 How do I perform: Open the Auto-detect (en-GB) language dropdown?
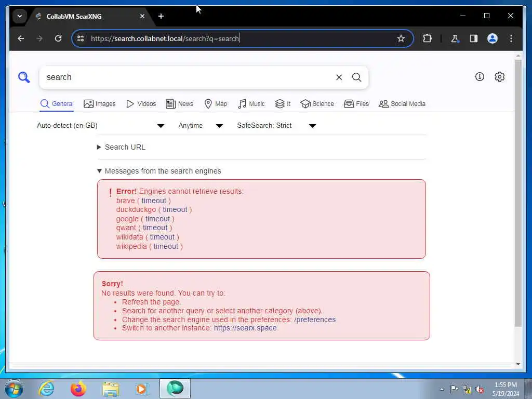(101, 126)
